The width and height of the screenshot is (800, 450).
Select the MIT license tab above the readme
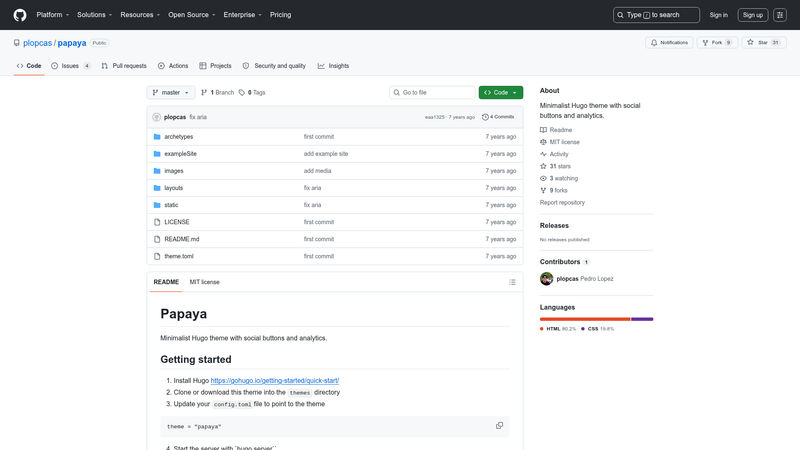(205, 282)
